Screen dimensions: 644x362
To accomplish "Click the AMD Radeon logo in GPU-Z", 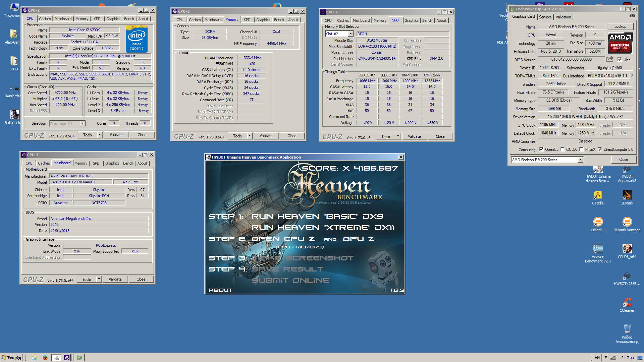I will 620,43.
